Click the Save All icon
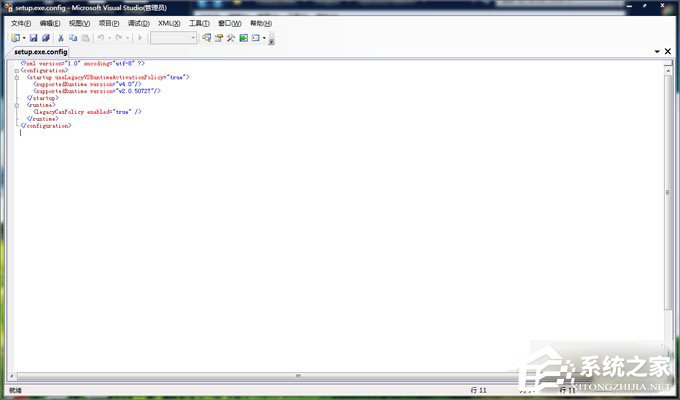The image size is (680, 400). (45, 38)
